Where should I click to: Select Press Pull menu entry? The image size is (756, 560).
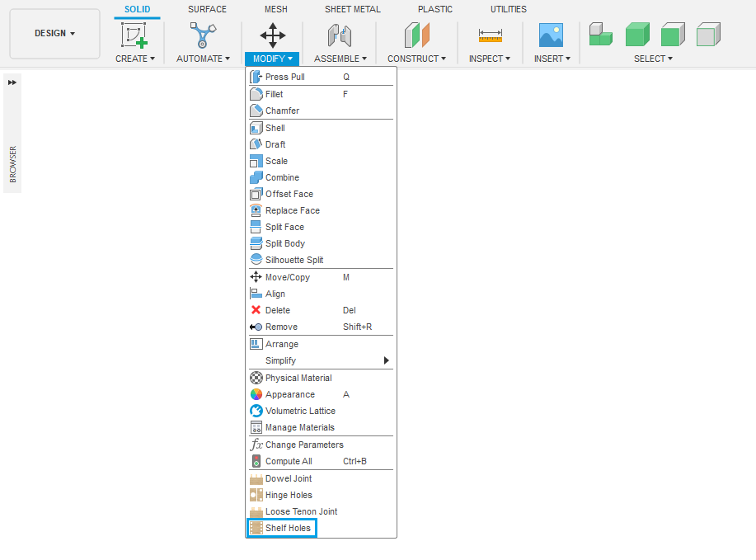click(284, 77)
